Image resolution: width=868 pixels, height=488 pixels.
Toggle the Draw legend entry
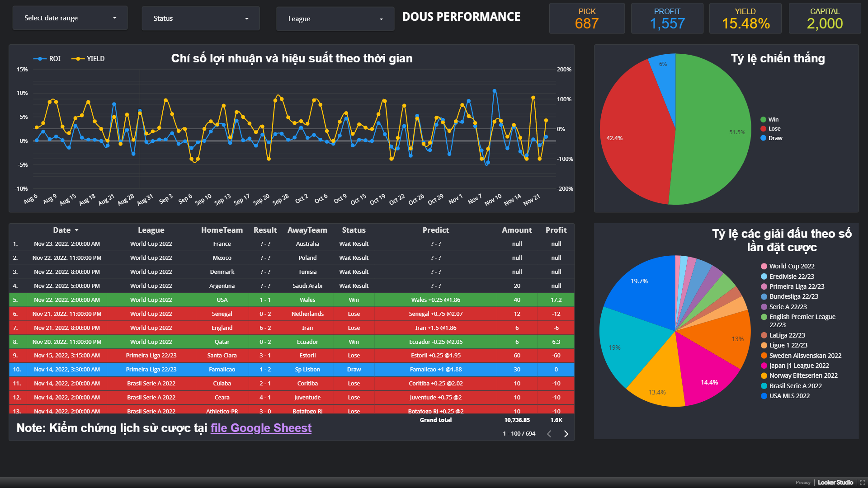tap(775, 138)
